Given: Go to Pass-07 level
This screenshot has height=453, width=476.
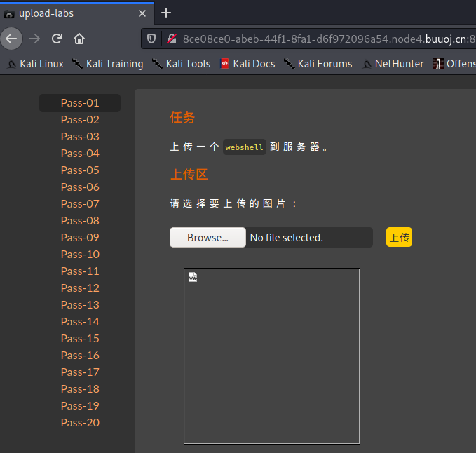Looking at the screenshot, I should [x=80, y=204].
